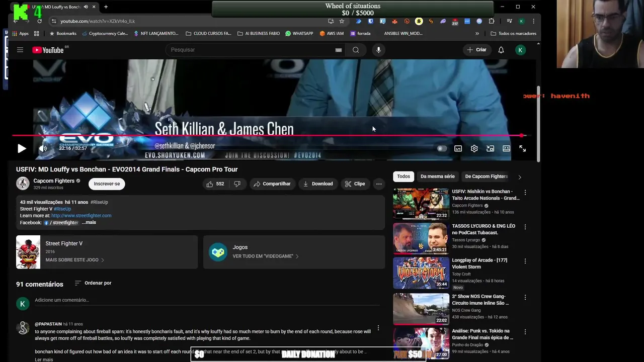This screenshot has height=362, width=644.
Task: Open more actions under the video
Action: click(x=379, y=184)
